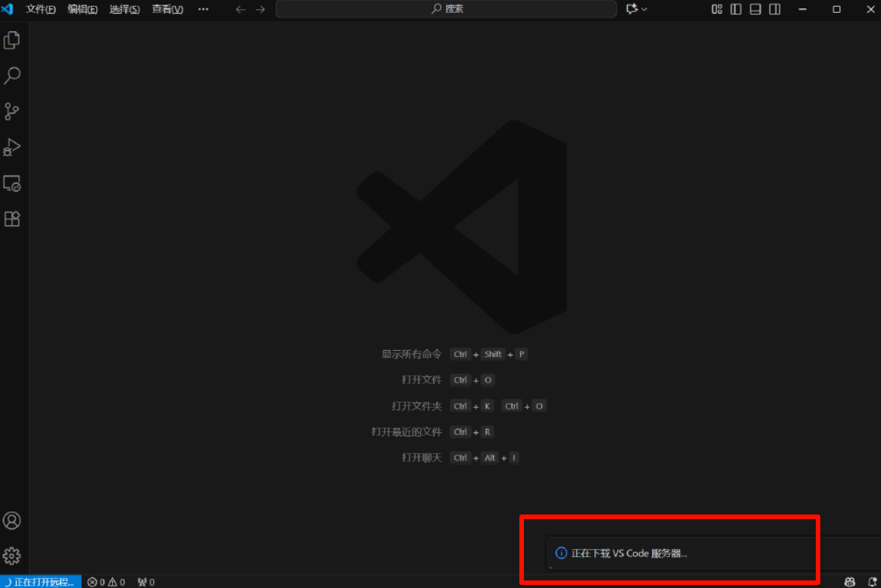Click the Copilot status bar icon
Viewport: 881px width, 588px height.
coord(850,582)
